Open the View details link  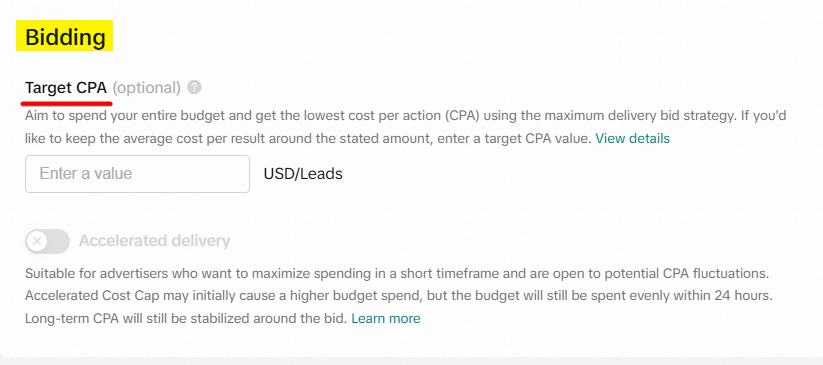click(632, 139)
